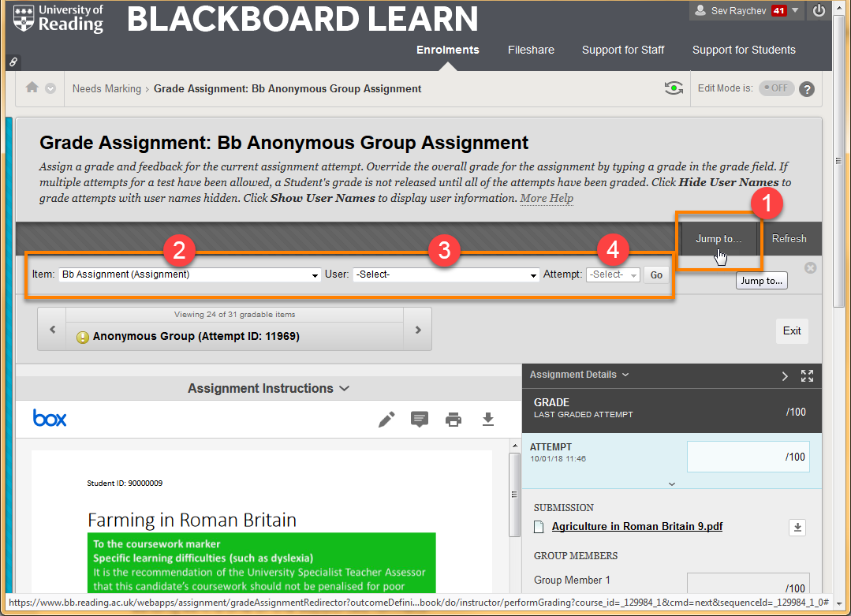Close the Jump to panel with X icon
Viewport: 851px width, 616px height.
[810, 267]
